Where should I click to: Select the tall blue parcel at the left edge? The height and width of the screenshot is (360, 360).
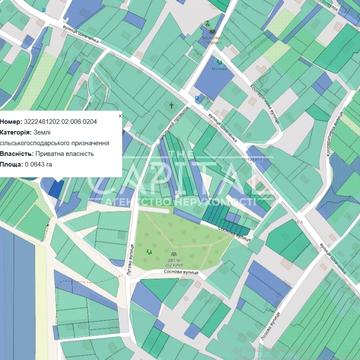click(x=17, y=293)
